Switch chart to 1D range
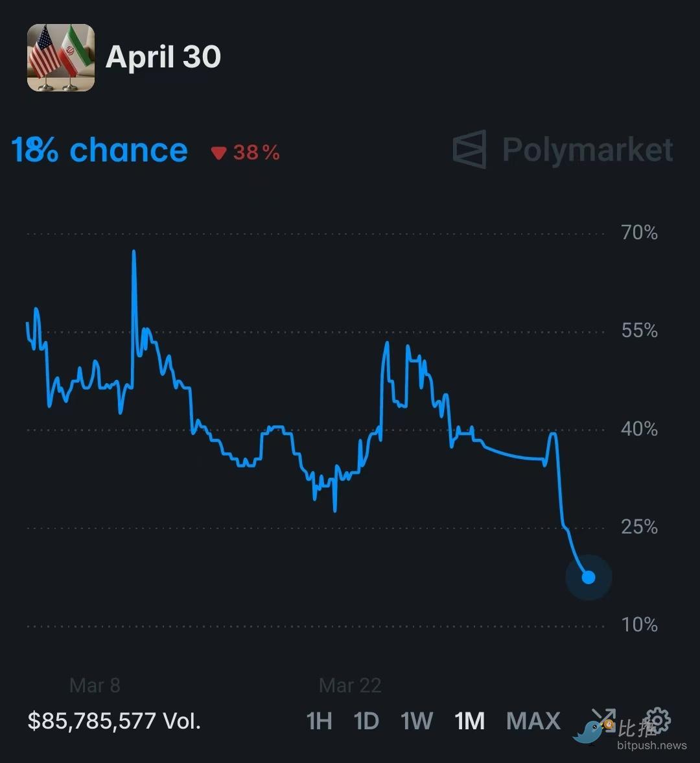700x763 pixels. click(x=366, y=721)
